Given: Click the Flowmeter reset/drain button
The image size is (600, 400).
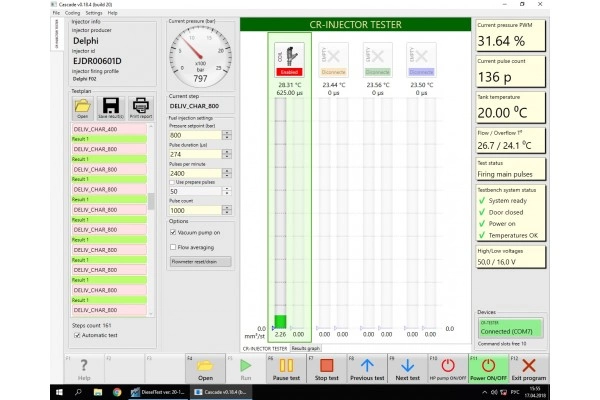Looking at the screenshot, I should click(x=201, y=262).
